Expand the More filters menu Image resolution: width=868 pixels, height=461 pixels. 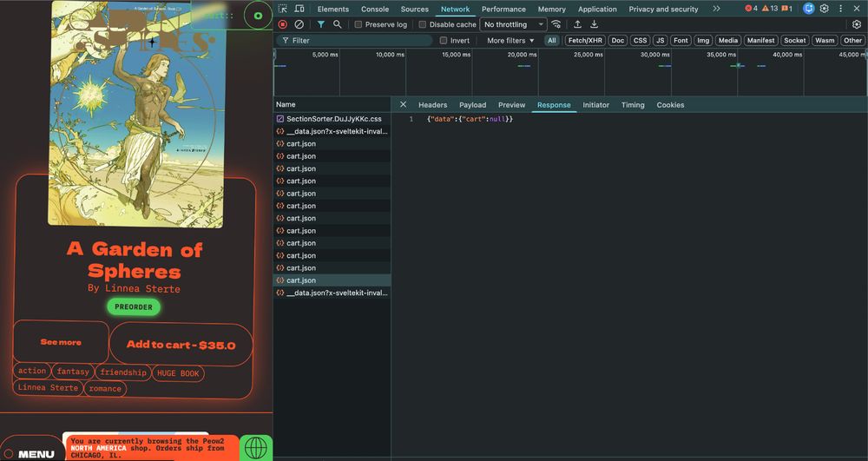[x=510, y=40]
